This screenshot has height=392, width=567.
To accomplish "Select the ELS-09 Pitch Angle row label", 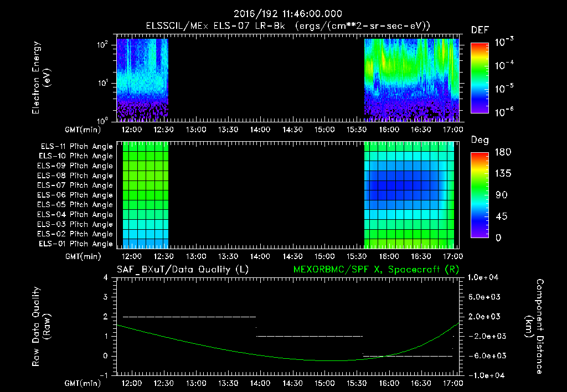I will (x=75, y=166).
